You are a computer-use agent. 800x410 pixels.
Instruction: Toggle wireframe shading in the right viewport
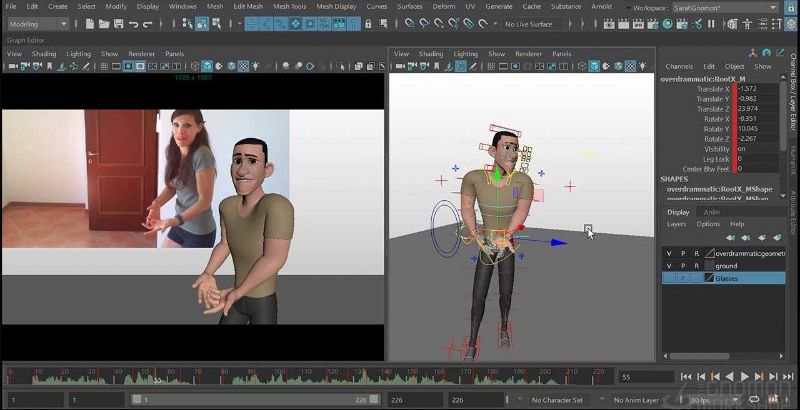(582, 66)
